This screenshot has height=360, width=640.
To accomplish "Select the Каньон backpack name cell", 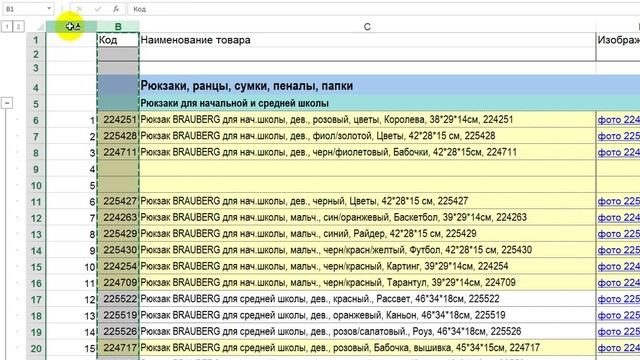I will pos(367,316).
